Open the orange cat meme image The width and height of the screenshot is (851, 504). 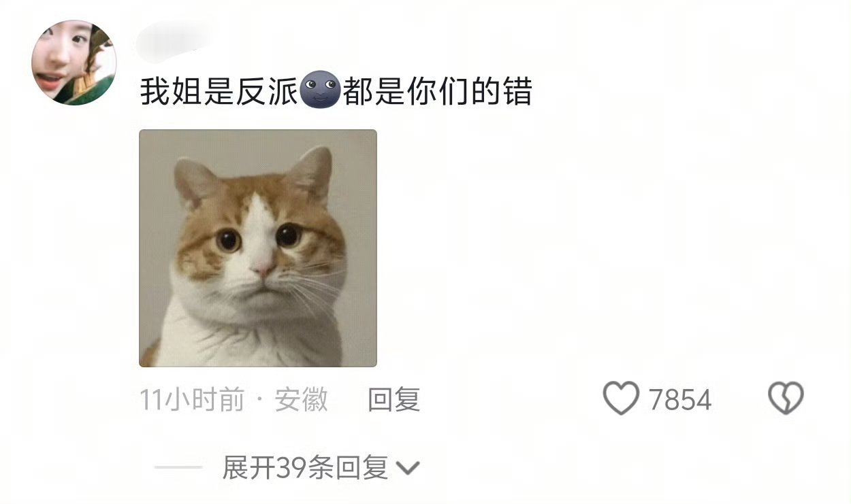(x=258, y=248)
